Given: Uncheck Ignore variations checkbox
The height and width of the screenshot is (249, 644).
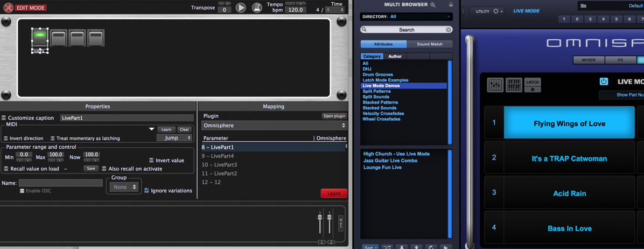Looking at the screenshot, I should coord(146,191).
